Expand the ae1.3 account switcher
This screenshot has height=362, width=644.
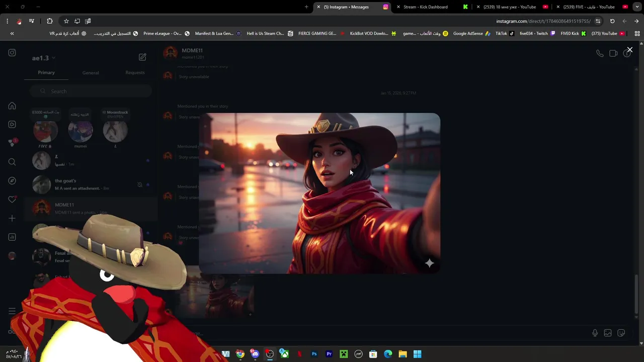click(x=44, y=58)
